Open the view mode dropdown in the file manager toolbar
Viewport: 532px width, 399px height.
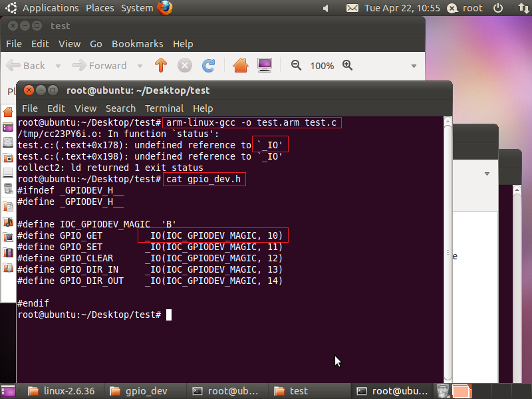pyautogui.click(x=414, y=66)
